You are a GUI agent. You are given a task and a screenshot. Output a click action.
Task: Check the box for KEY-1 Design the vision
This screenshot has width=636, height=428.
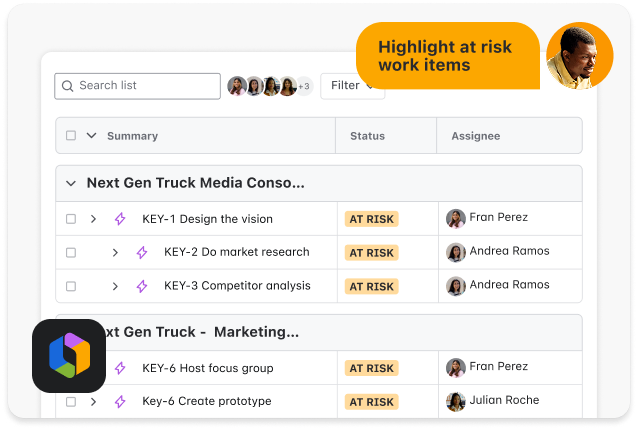pyautogui.click(x=71, y=219)
